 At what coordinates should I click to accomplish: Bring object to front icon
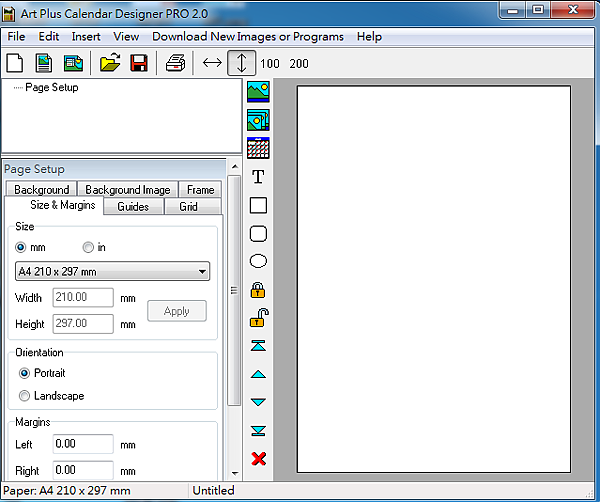pyautogui.click(x=258, y=346)
